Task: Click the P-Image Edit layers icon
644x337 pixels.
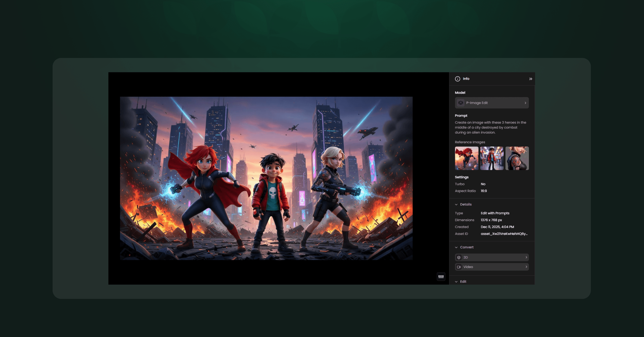Action: click(x=461, y=103)
